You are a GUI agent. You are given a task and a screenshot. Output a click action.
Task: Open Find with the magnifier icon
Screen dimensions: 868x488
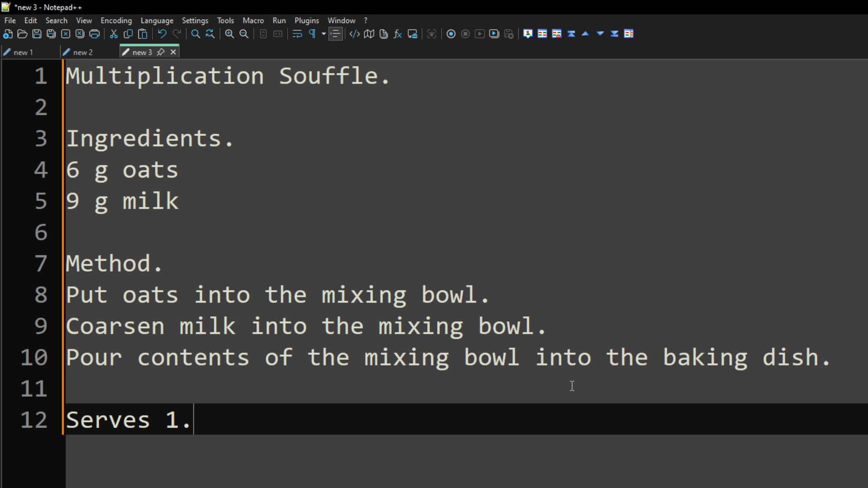pyautogui.click(x=195, y=34)
